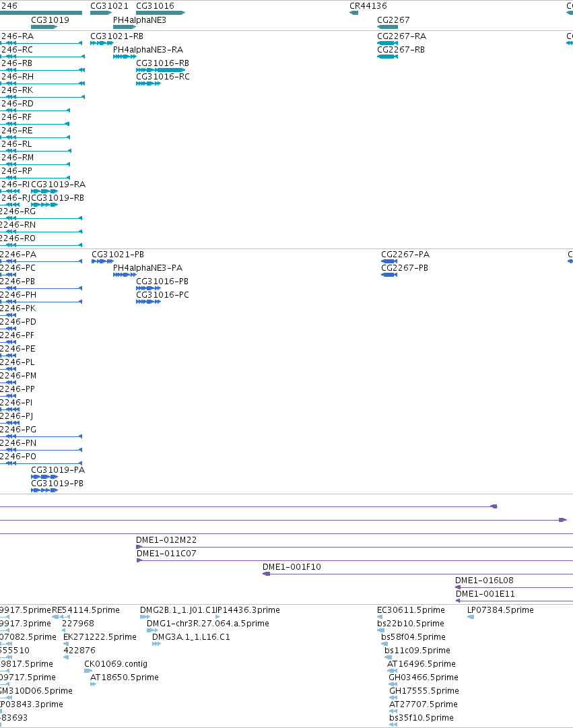Click EST GH03466.5prime
Screen dimensions: 573x728
coord(424,677)
